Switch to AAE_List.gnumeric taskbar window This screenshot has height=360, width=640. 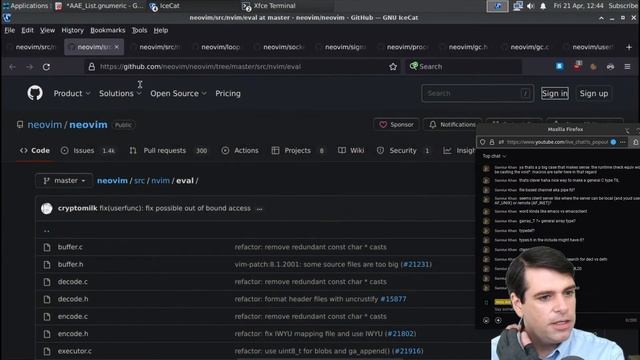point(99,6)
